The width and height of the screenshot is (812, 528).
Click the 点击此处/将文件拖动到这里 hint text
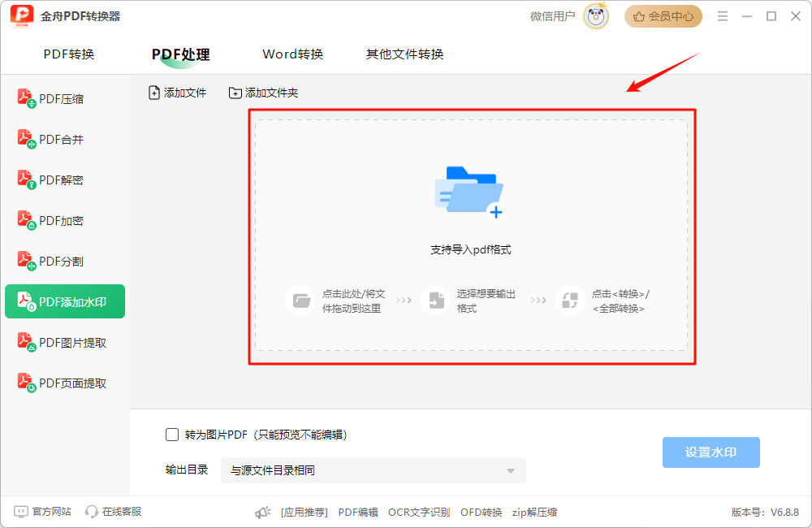tap(354, 301)
